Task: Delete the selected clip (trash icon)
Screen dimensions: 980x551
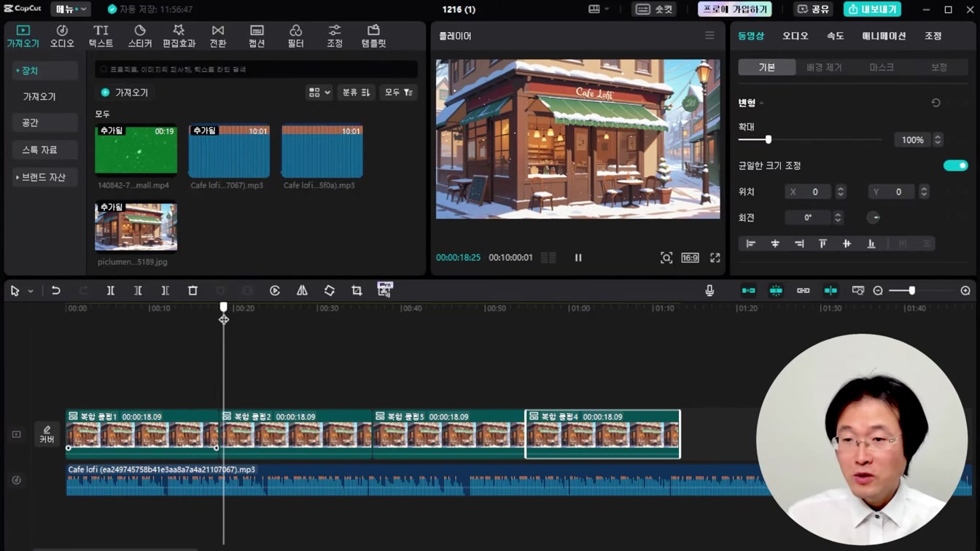Action: [x=192, y=291]
